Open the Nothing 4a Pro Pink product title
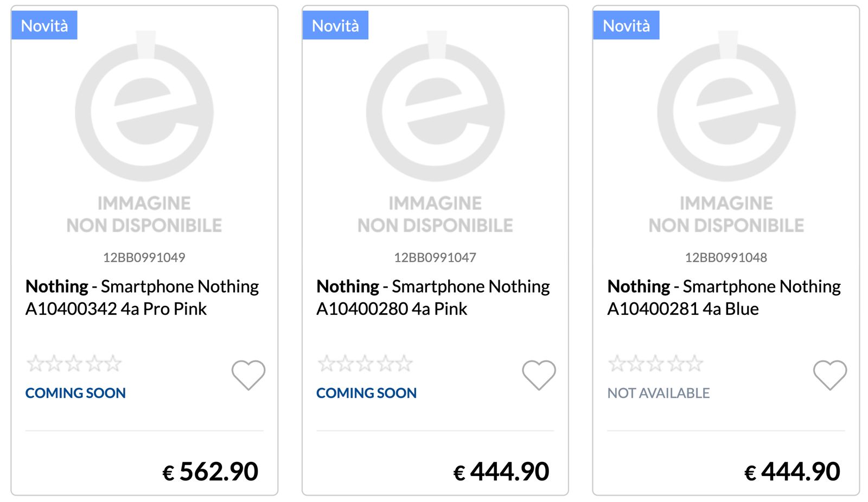The height and width of the screenshot is (502, 868). [x=142, y=297]
